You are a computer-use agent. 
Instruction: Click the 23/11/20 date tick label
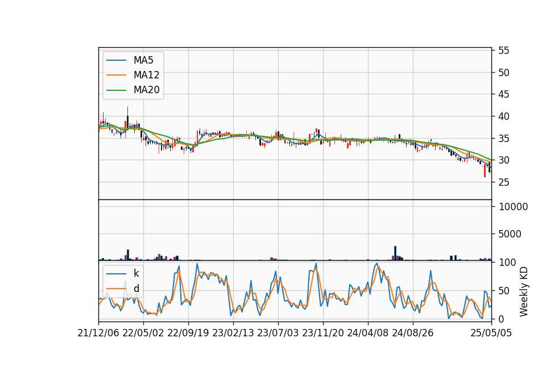point(323,333)
